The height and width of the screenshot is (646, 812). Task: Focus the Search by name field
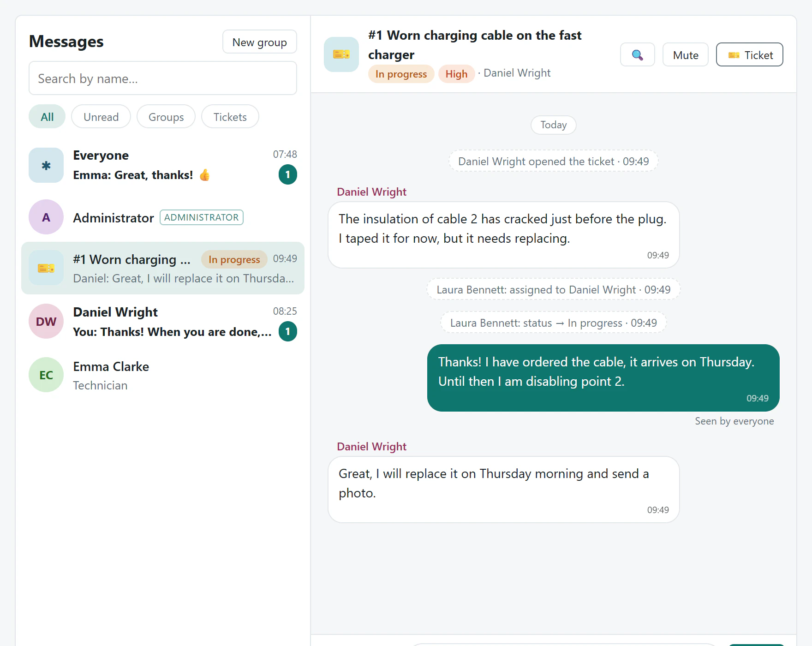coord(163,78)
